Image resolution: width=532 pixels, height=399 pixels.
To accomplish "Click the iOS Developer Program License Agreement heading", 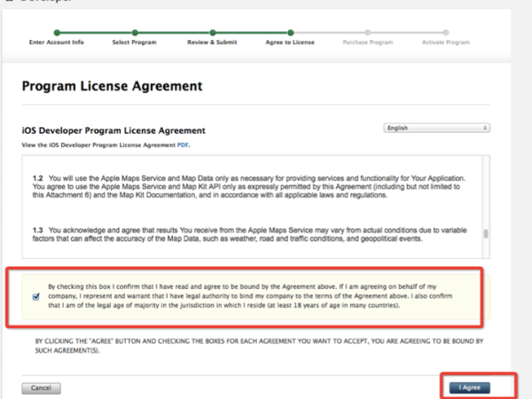I will point(113,130).
